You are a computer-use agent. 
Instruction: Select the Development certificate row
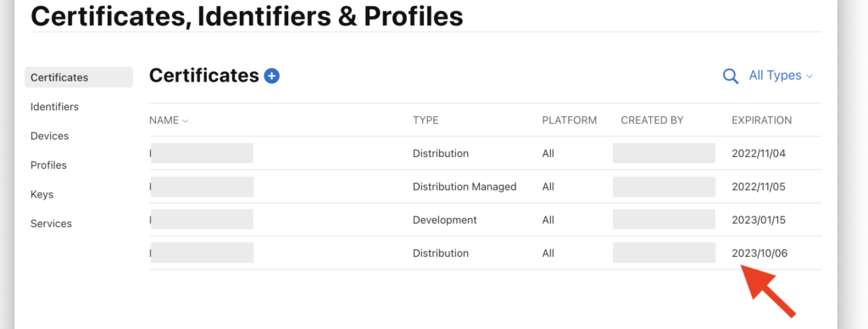(x=485, y=220)
